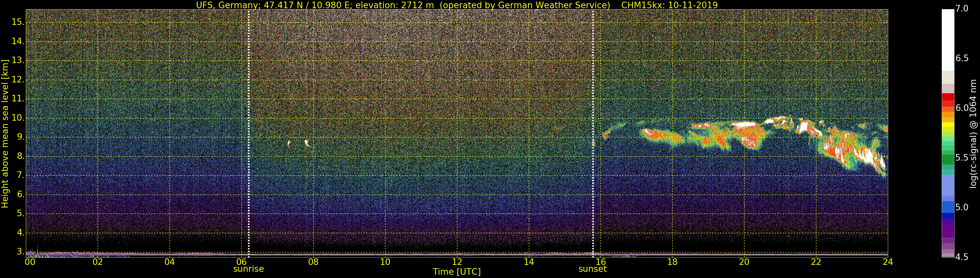Click the "10" time axis tick label
The height and width of the screenshot is (278, 980).
385,262
